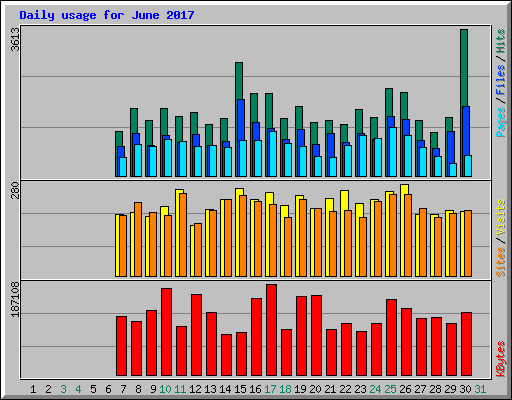Click green day label 25
The height and width of the screenshot is (400, 512).
390,389
